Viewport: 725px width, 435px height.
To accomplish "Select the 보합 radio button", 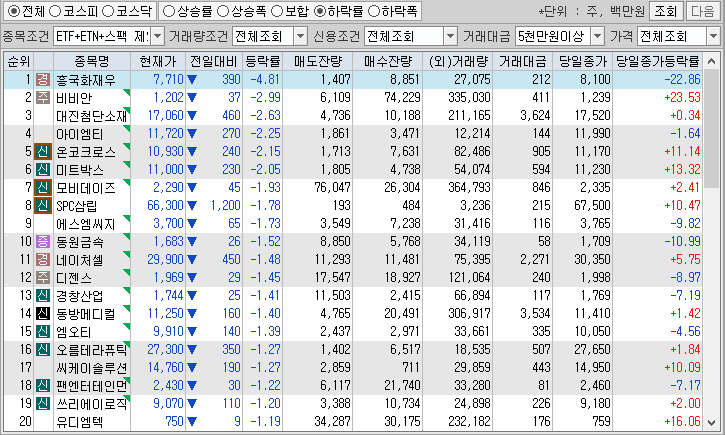I will tap(276, 11).
